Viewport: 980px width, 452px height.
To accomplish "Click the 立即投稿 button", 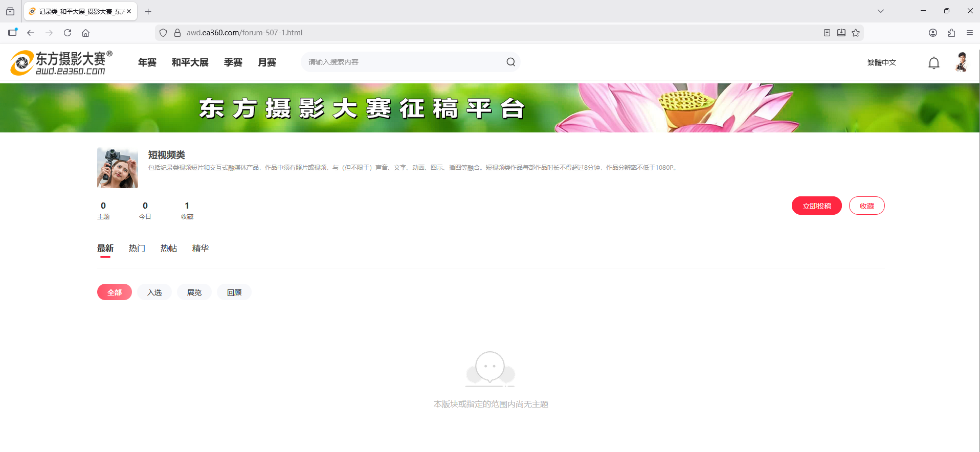I will tap(816, 206).
